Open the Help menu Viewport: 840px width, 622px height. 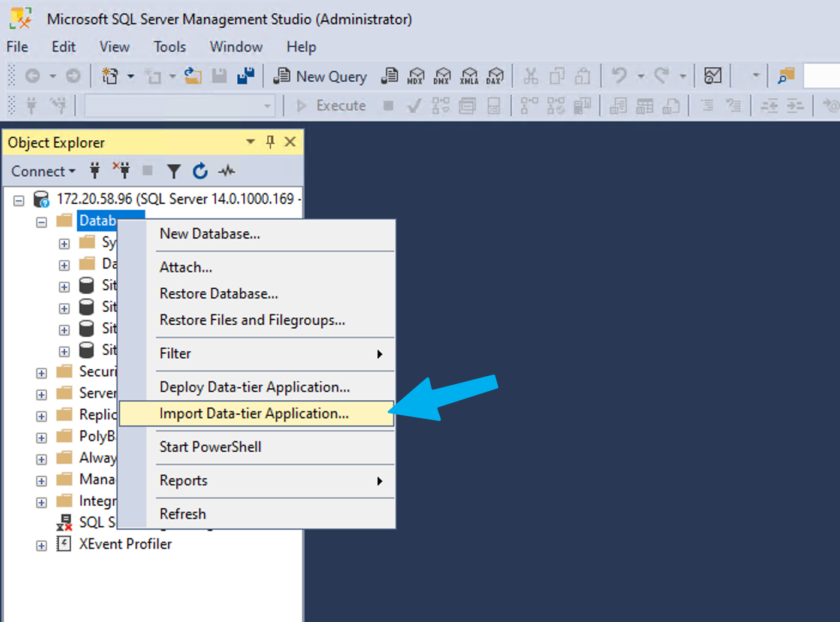[301, 47]
